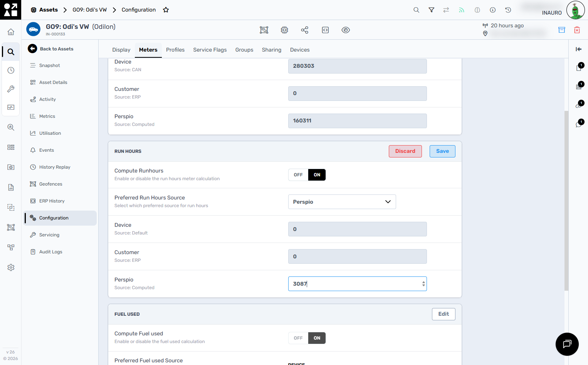The image size is (588, 365).
Task: Click the user avatar image
Action: click(x=575, y=10)
